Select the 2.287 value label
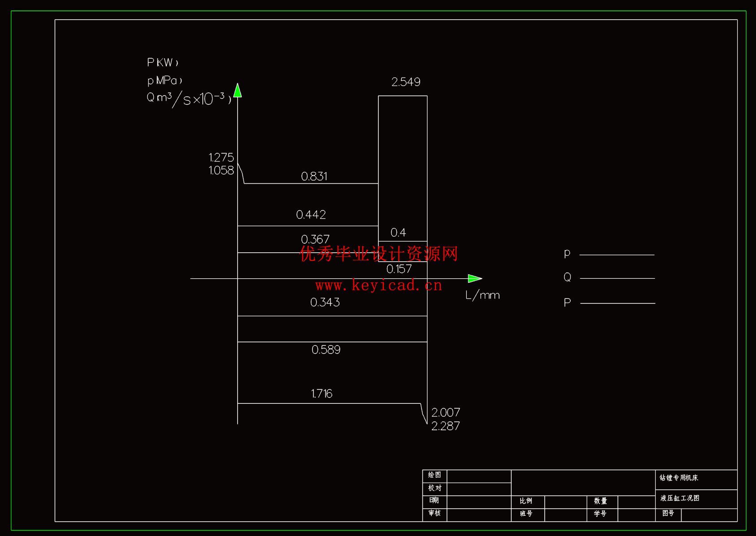Image resolution: width=756 pixels, height=536 pixels. point(445,426)
